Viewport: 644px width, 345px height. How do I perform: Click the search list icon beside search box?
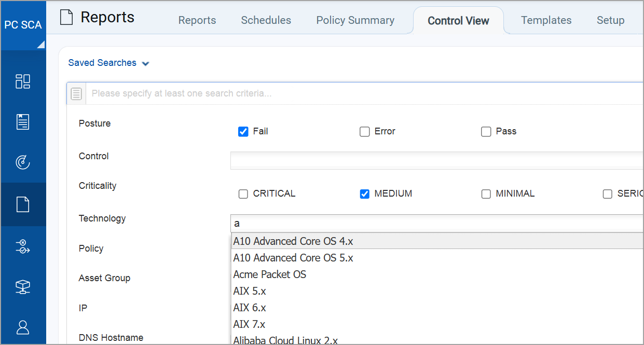tap(76, 94)
